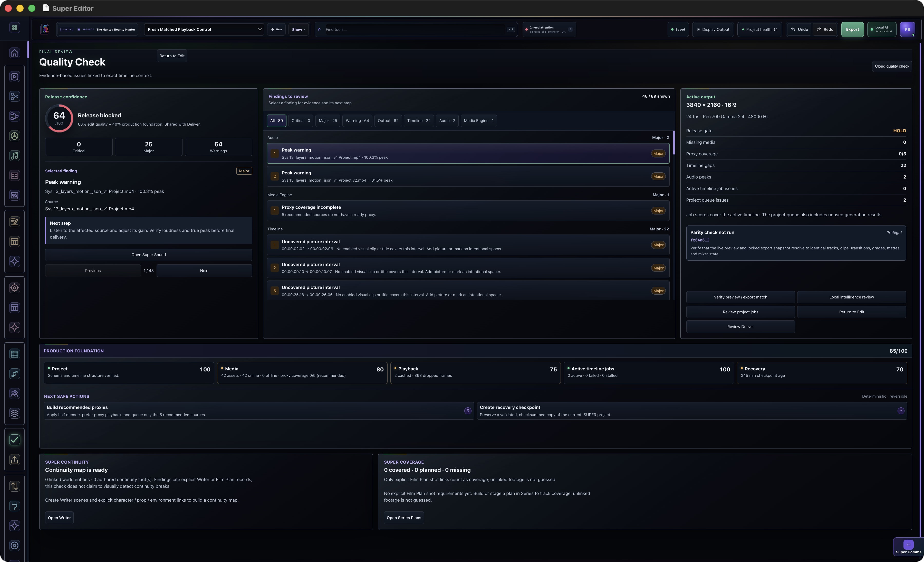Open the sync arrows sidebar icon
924x562 pixels.
pyautogui.click(x=14, y=374)
